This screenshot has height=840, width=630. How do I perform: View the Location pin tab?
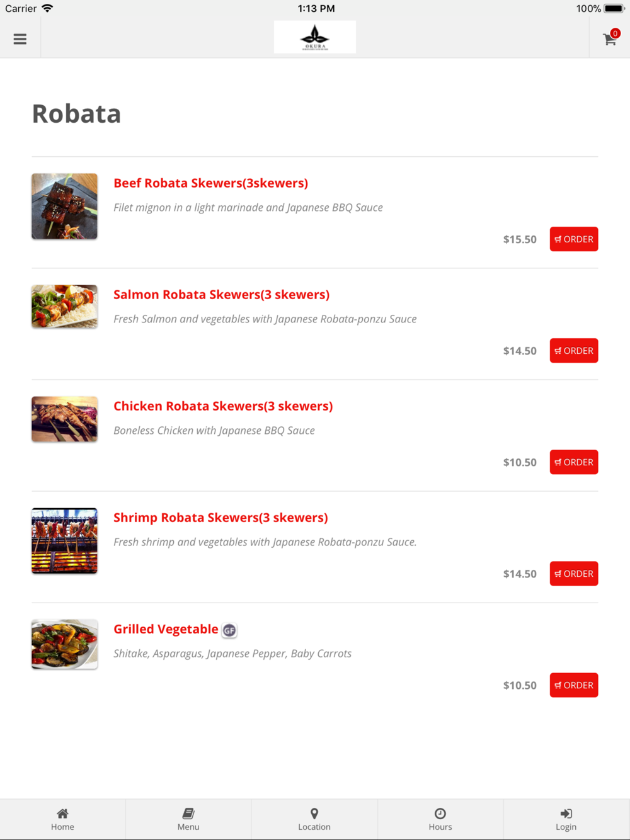pyautogui.click(x=314, y=819)
